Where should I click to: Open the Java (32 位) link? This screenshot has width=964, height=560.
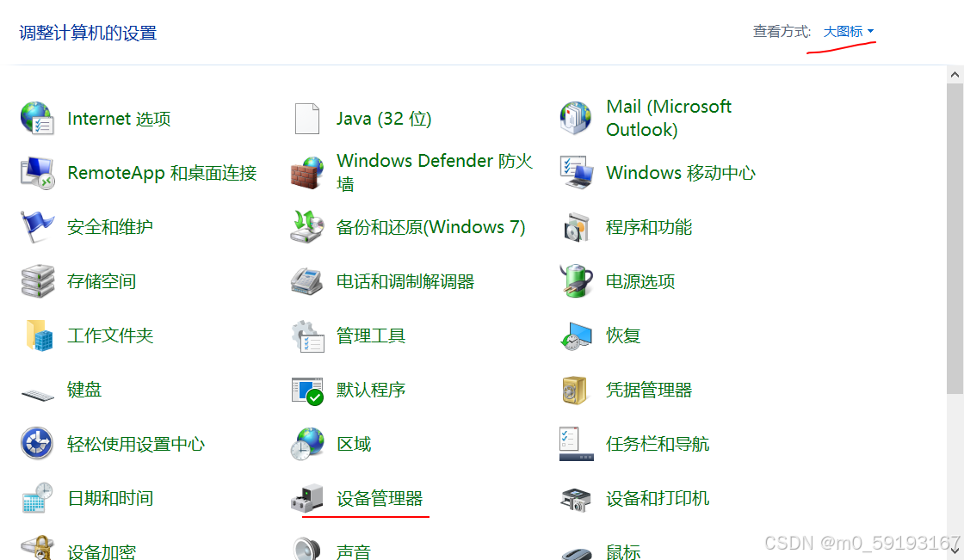[384, 119]
